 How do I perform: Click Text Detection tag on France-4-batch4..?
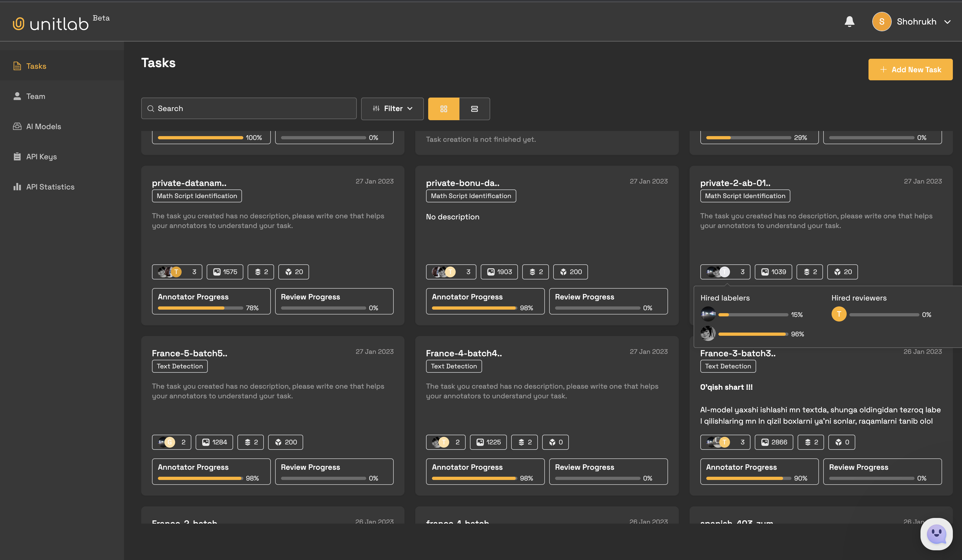pos(454,366)
